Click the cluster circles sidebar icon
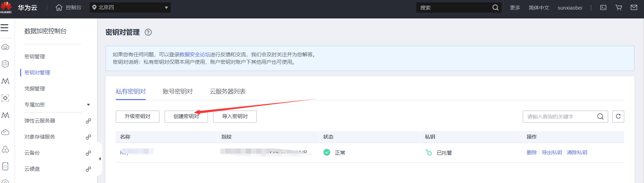 coord(5,149)
